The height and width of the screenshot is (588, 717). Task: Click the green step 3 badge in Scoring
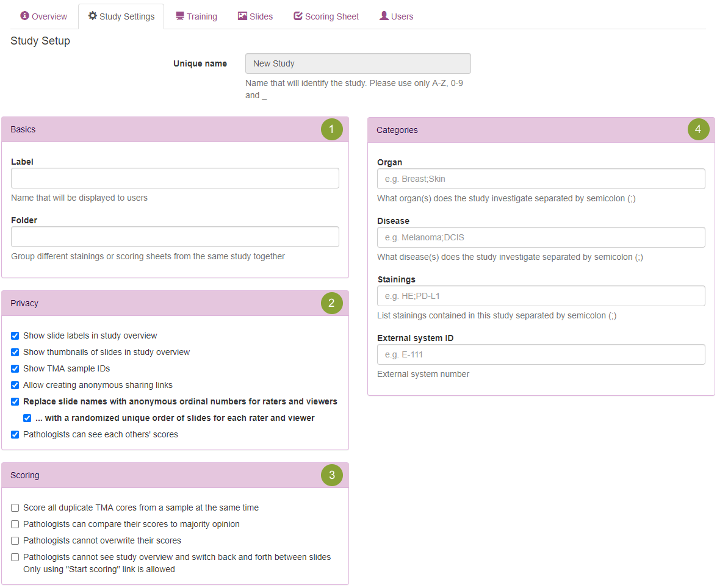point(331,475)
